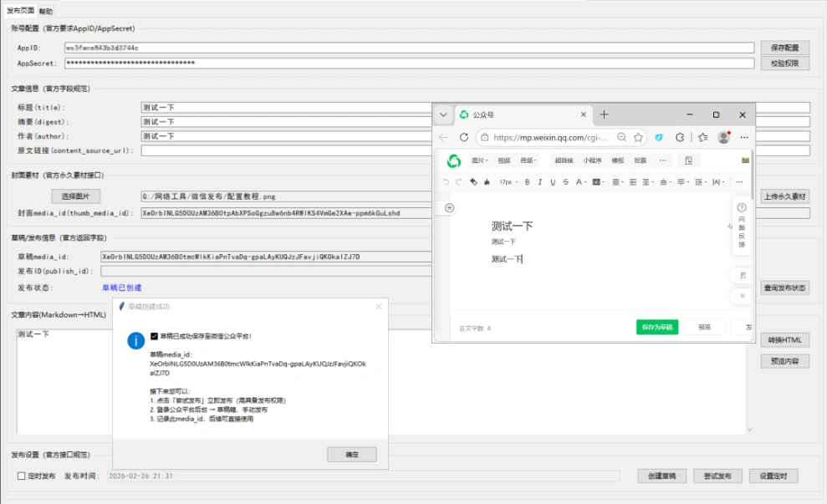Click the green 保存为草稿 button
827x504 pixels.
656,328
